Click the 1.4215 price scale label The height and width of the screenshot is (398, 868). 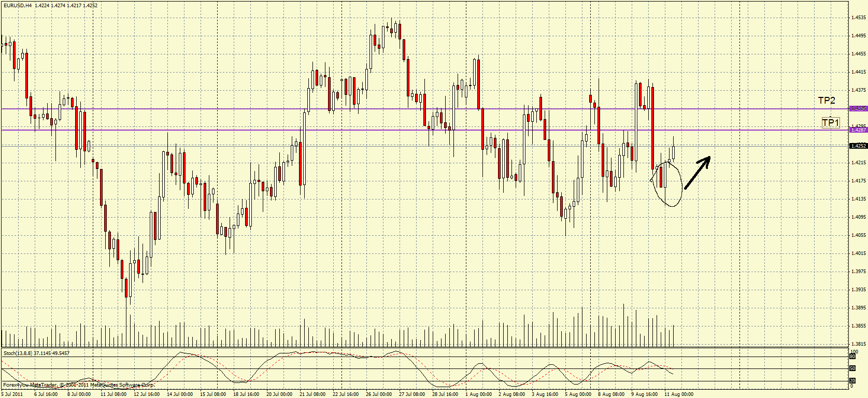point(859,163)
